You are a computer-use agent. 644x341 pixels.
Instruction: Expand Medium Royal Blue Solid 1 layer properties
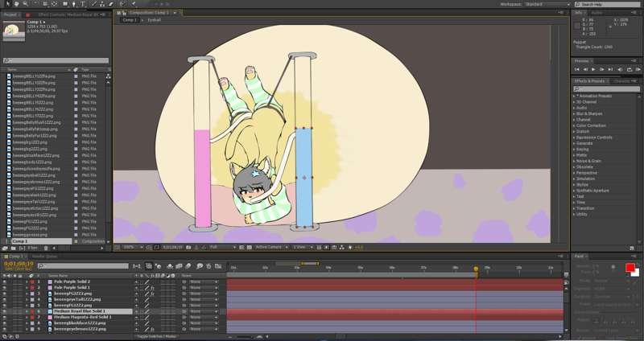click(27, 311)
